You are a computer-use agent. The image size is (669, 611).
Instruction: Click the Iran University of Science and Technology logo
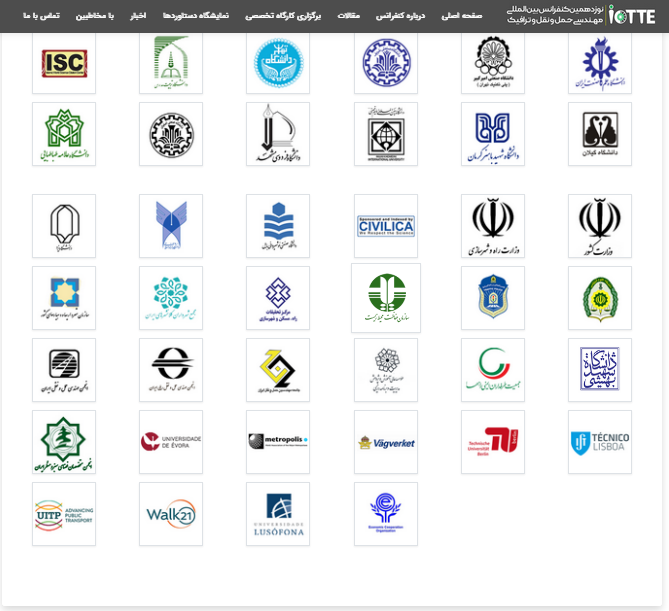coord(600,63)
